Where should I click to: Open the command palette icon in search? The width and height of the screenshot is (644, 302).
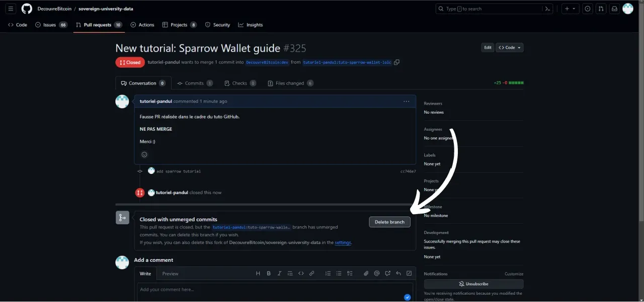point(547,9)
